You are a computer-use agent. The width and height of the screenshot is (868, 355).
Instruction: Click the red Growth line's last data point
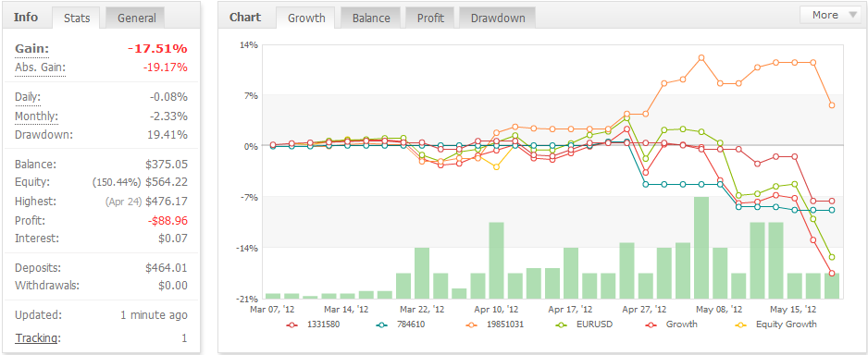tap(832, 273)
